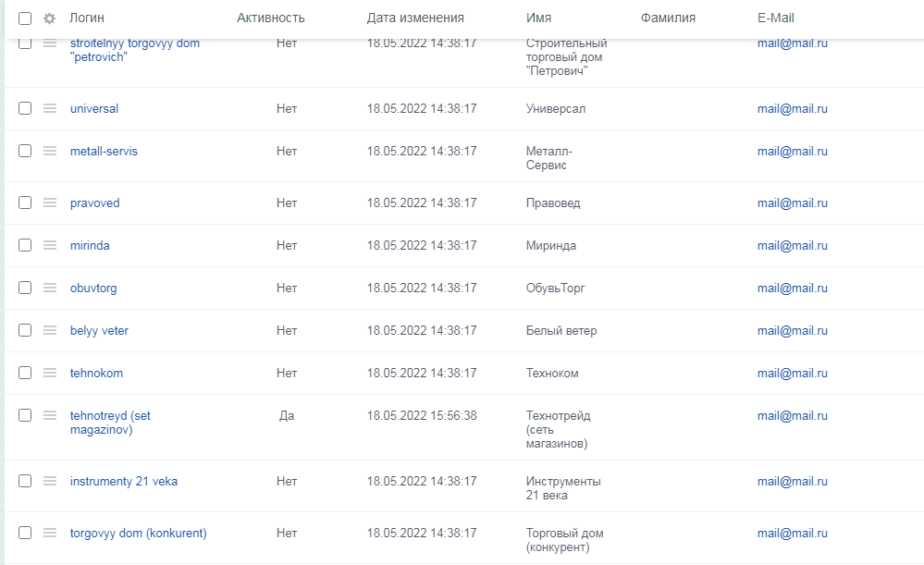Check the box for pravoved row
Viewport: 924px width, 565px height.
point(25,203)
